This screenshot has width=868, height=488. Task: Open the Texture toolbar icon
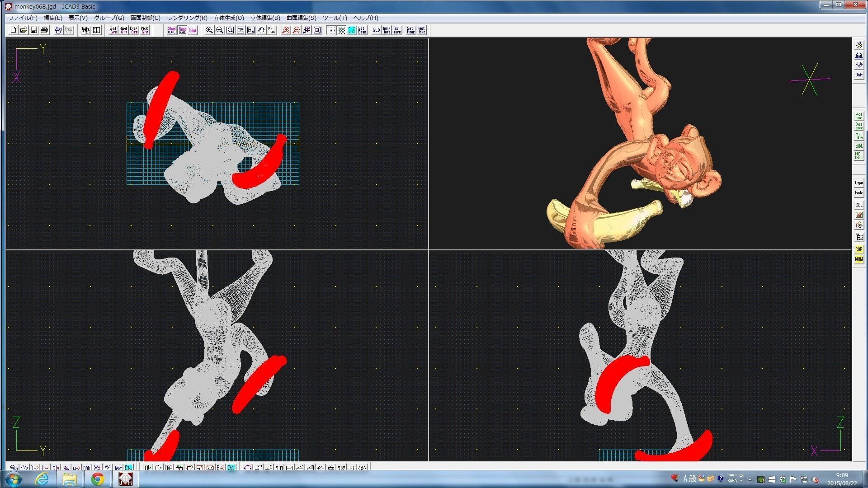pos(396,30)
